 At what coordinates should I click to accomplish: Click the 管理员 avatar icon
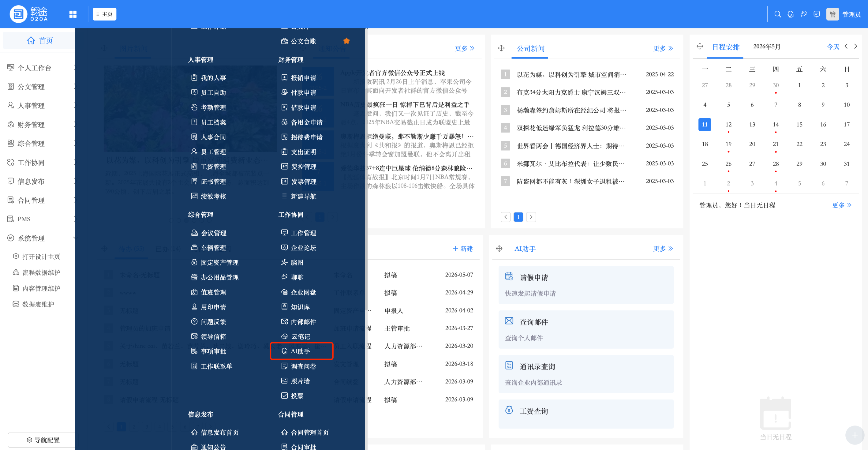(832, 14)
